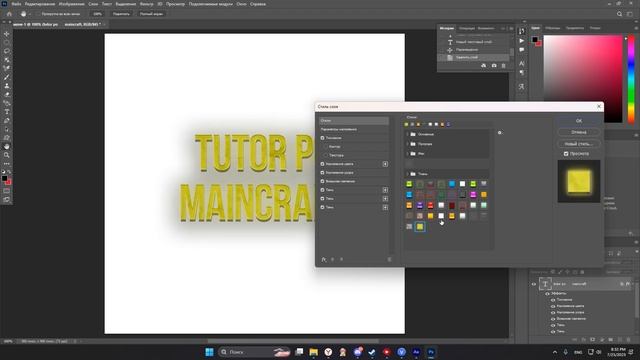
Task: Open the Редактирование menu
Action: click(40, 4)
